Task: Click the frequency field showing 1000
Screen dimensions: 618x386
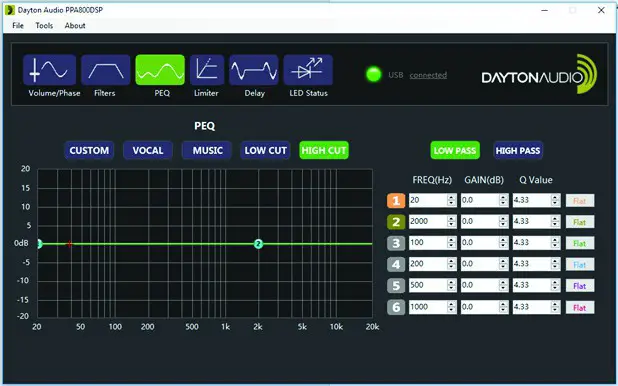Action: [432, 307]
